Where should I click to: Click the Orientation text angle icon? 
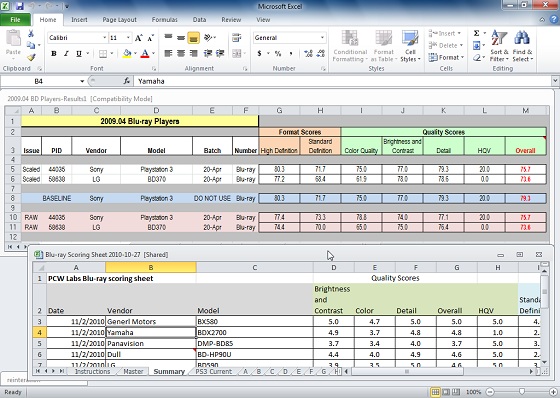(x=208, y=37)
